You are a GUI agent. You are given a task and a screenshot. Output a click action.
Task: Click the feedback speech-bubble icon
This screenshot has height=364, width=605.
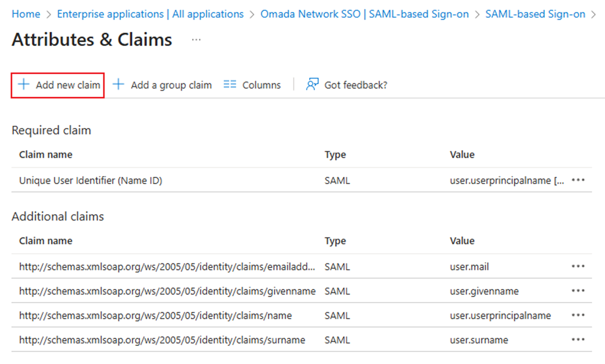312,84
